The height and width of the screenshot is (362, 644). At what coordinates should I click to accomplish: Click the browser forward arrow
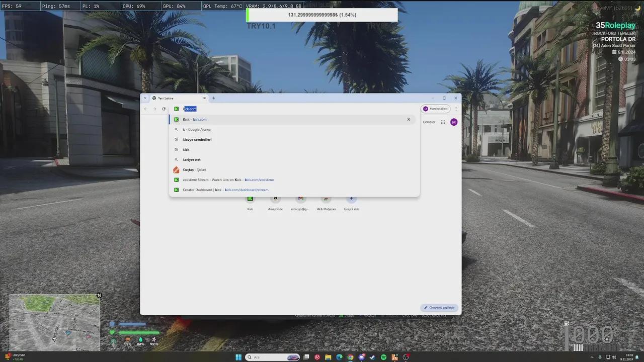154,109
